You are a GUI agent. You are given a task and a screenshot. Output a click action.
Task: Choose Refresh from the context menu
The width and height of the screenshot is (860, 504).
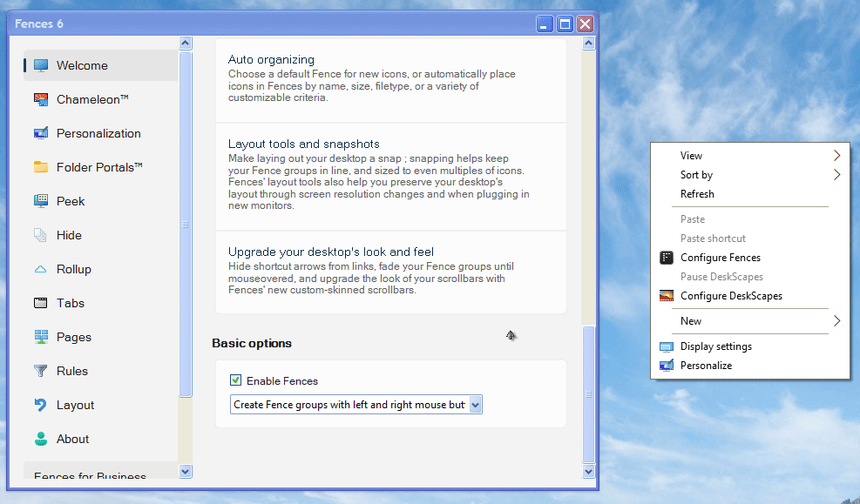pyautogui.click(x=697, y=194)
